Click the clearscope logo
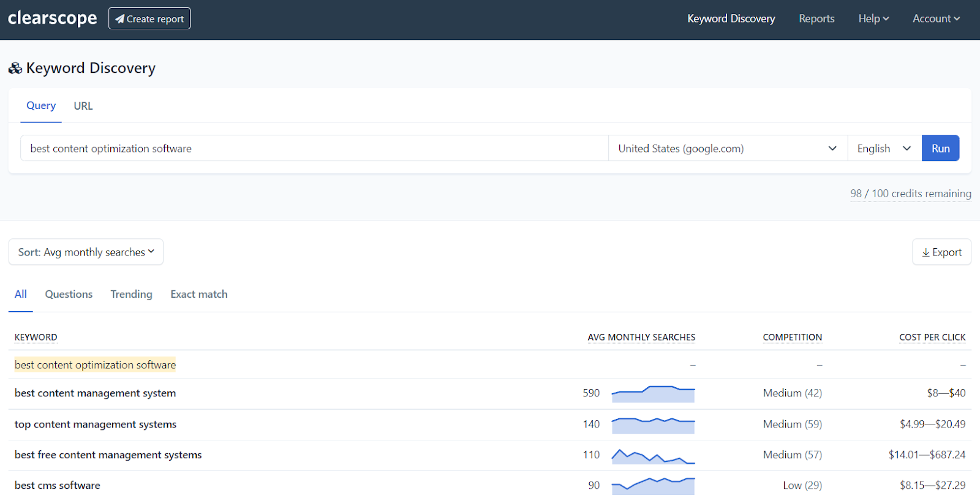The width and height of the screenshot is (980, 498). 53,18
